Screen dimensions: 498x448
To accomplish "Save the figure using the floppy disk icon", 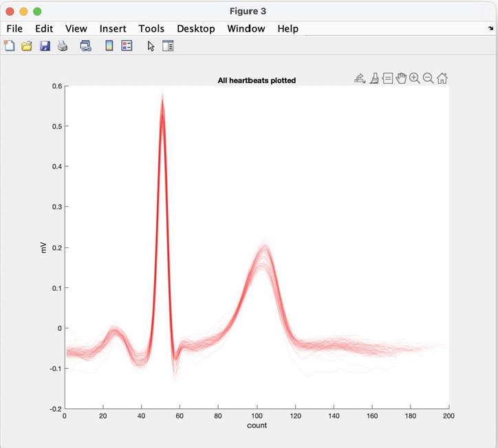I will (x=45, y=46).
